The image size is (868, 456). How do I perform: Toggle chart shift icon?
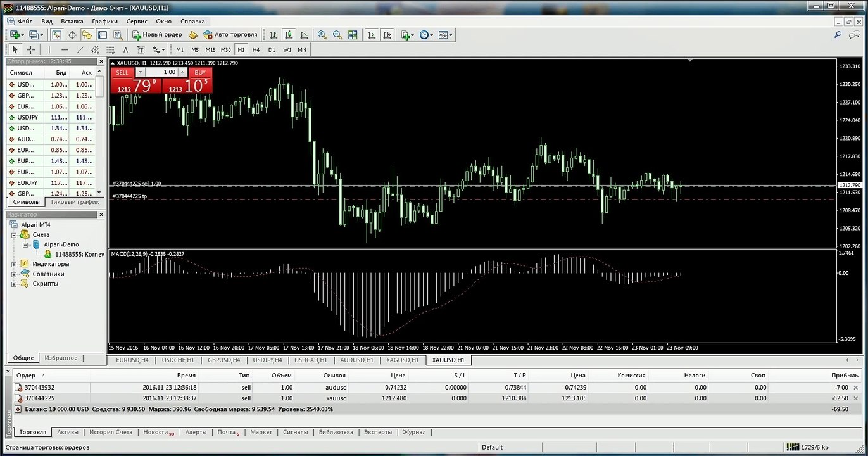[x=387, y=35]
